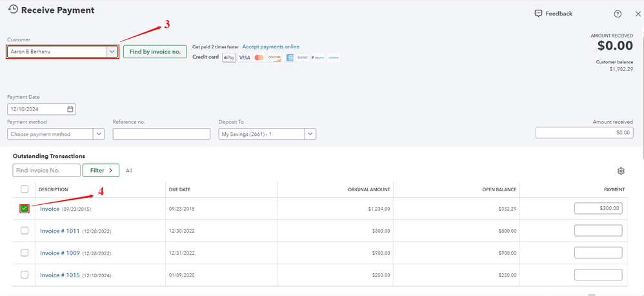Check the Invoice # 1015 checkbox
Screen dimensions: 644x296
(25, 275)
